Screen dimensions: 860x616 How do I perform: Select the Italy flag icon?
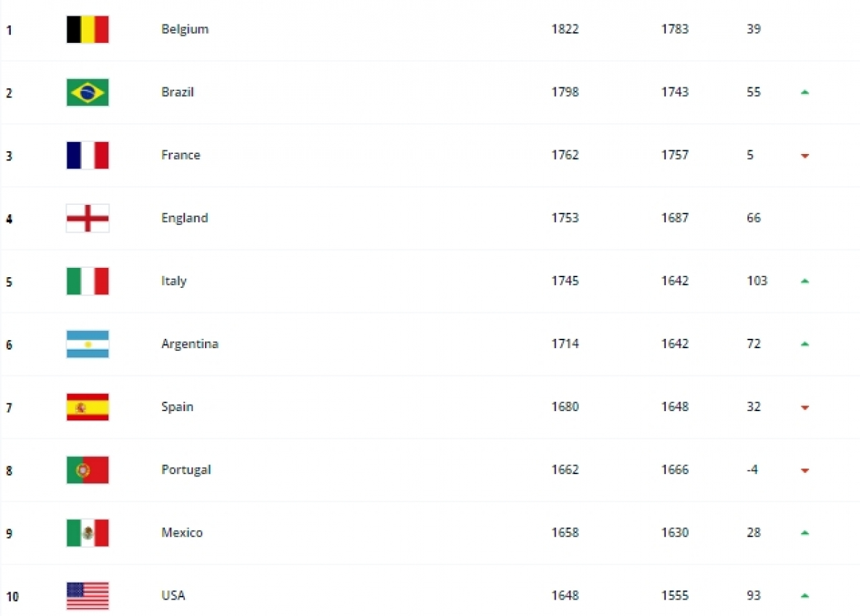[x=87, y=281]
